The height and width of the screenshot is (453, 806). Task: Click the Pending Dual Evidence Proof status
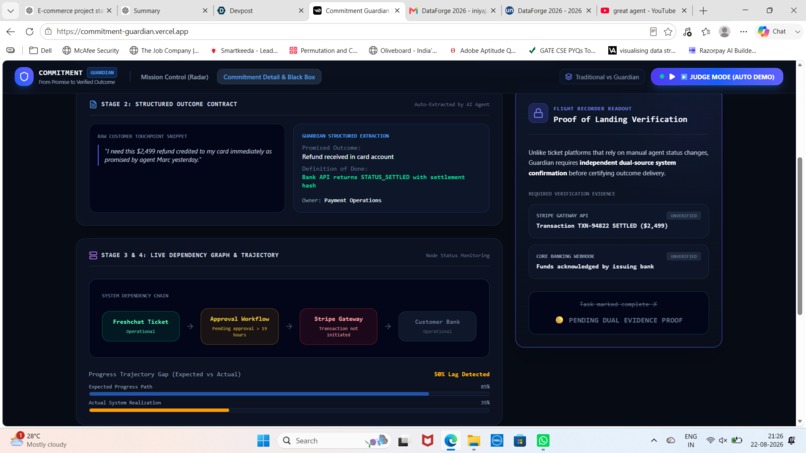pyautogui.click(x=619, y=320)
